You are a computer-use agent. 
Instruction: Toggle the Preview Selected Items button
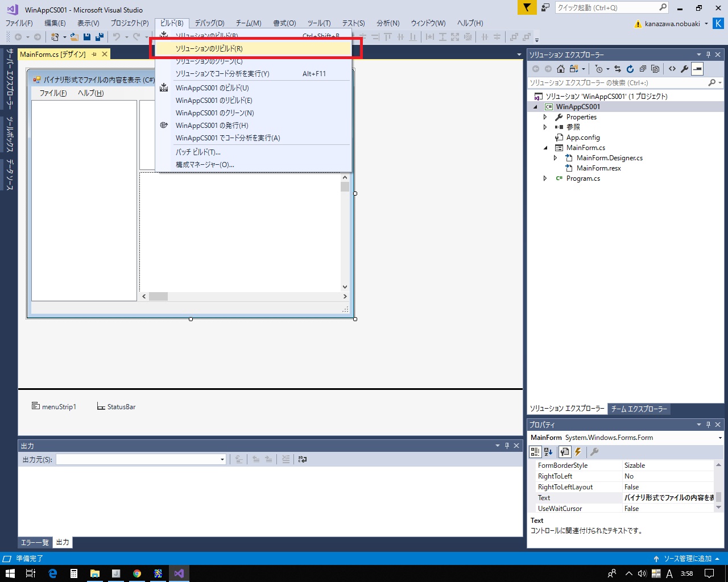pos(697,69)
